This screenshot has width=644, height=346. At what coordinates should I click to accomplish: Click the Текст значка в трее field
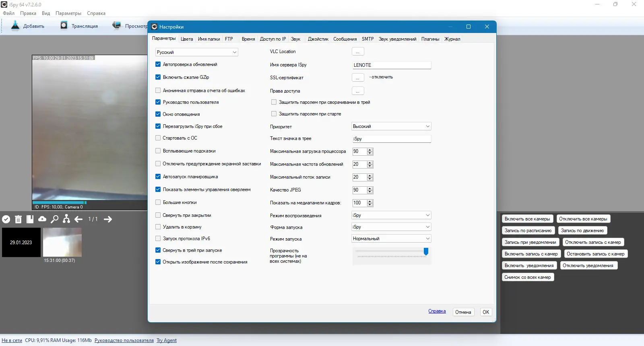tap(392, 139)
